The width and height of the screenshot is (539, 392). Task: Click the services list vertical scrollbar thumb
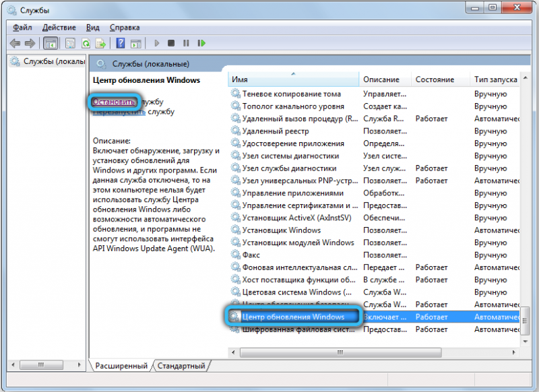(526, 321)
